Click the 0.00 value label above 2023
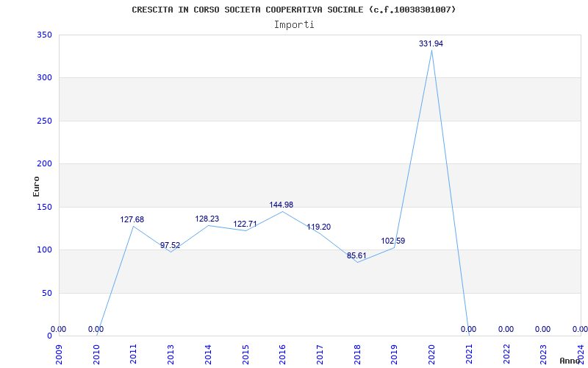Image resolution: width=588 pixels, height=368 pixels. [x=542, y=329]
